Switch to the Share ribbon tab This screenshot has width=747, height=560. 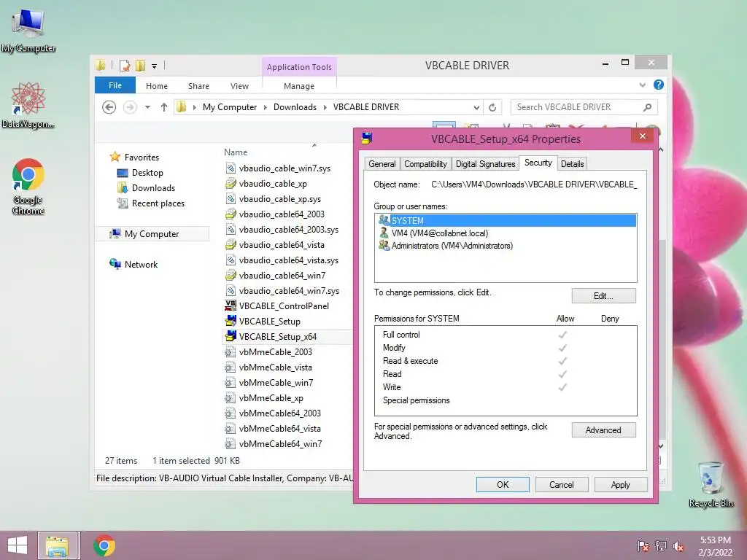tap(198, 86)
